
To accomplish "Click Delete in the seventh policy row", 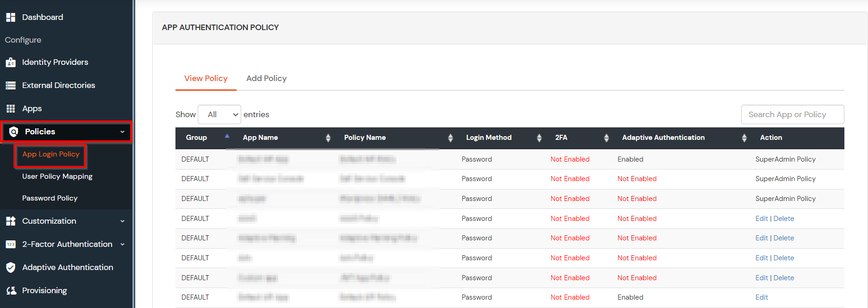I will pyautogui.click(x=784, y=278).
